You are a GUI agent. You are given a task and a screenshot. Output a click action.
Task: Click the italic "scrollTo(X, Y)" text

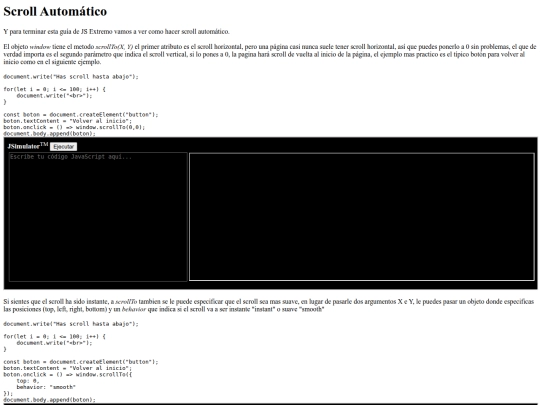[x=114, y=47]
